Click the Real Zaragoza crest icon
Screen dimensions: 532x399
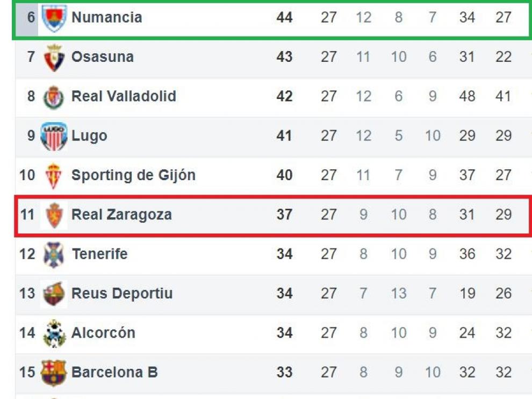(54, 215)
